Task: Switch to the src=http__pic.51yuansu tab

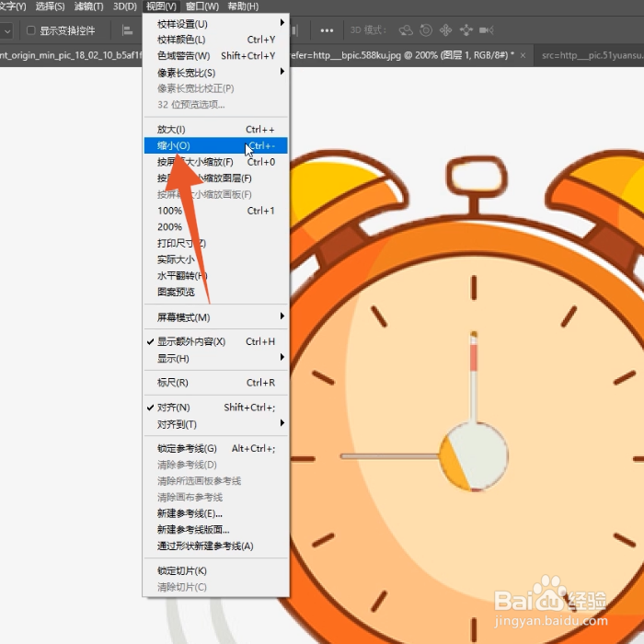Action: point(592,55)
